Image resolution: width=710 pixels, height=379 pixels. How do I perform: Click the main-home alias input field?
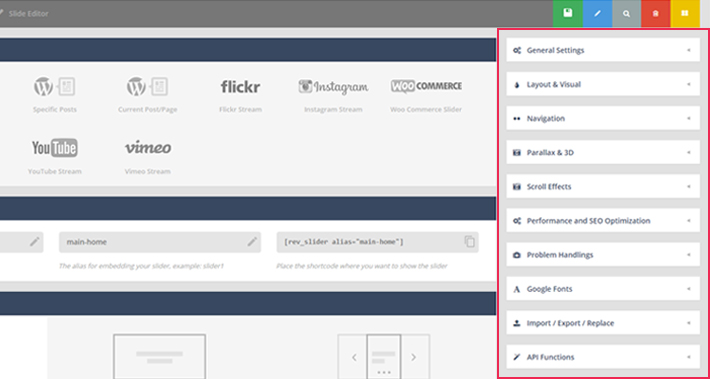coord(160,242)
